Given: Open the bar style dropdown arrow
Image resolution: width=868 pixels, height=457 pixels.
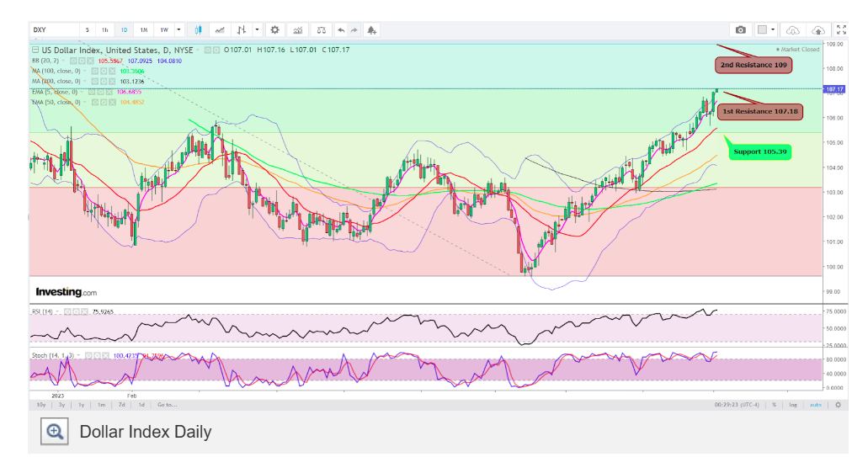Looking at the screenshot, I should [x=257, y=29].
